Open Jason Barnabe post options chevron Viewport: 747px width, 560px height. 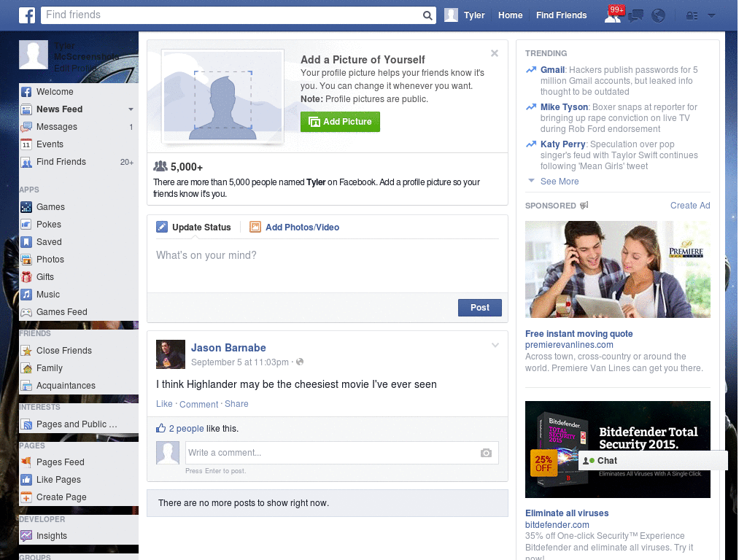point(495,345)
